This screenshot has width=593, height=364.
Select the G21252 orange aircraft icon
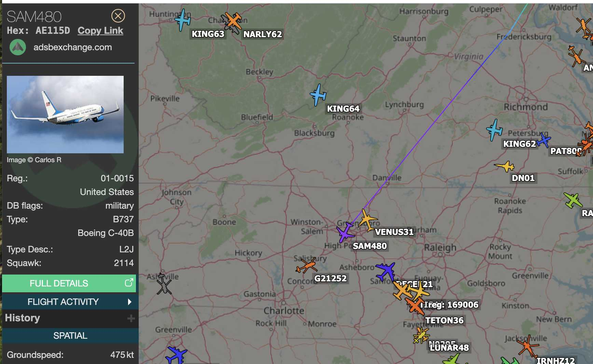coord(306,266)
